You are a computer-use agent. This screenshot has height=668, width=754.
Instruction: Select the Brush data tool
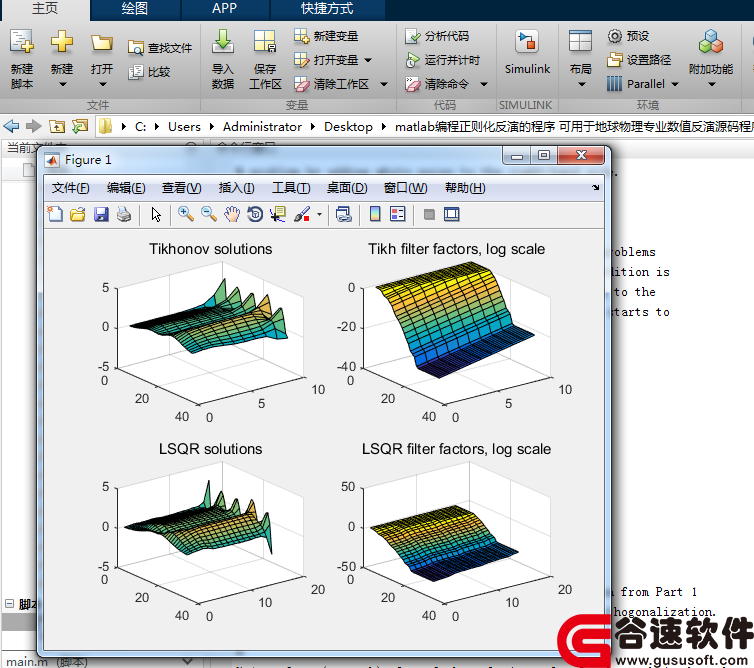[x=302, y=214]
